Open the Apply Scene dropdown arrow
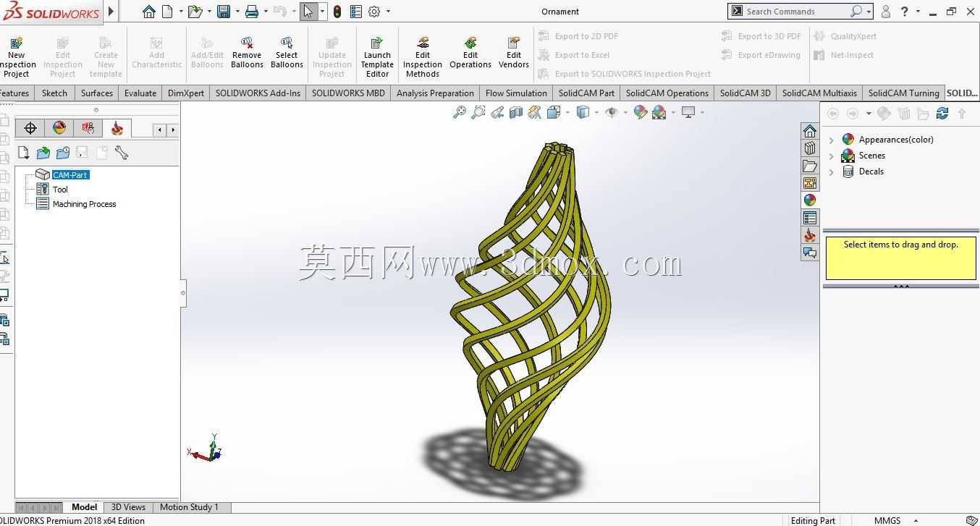Screen dimensions: 980x526 pos(672,112)
